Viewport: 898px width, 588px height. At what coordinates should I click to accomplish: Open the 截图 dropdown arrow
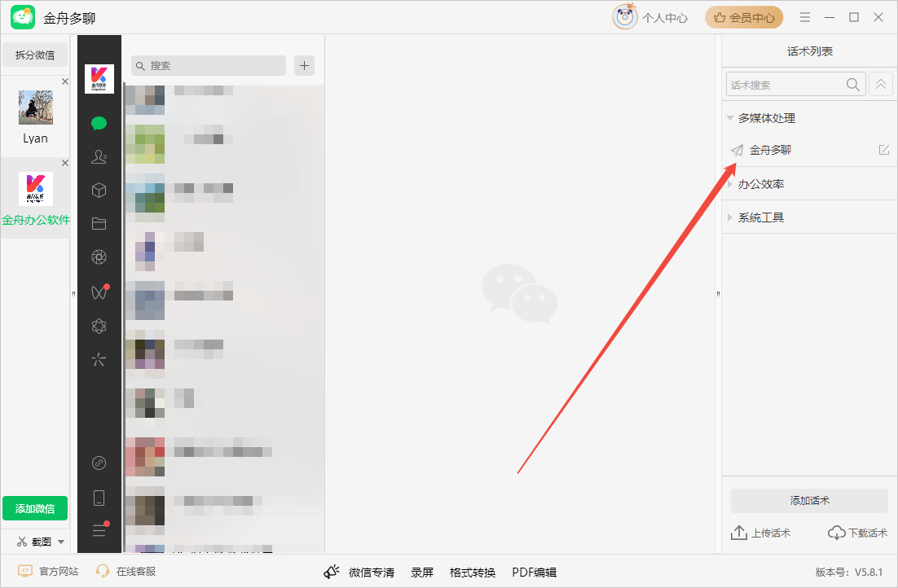click(61, 542)
